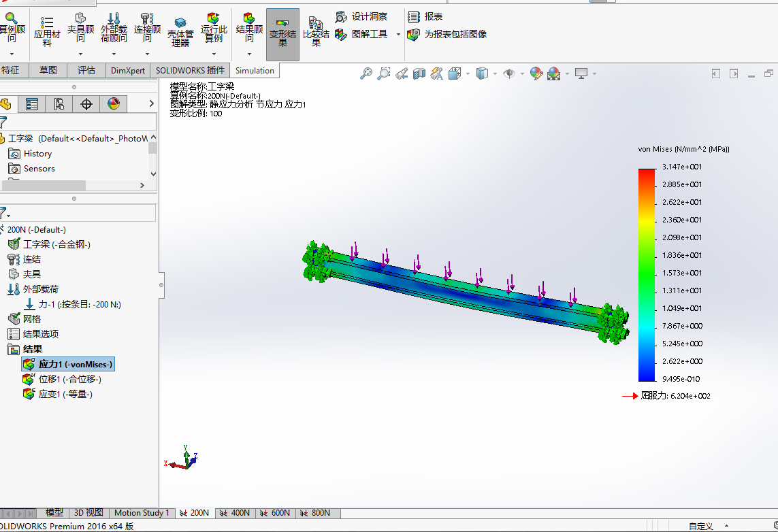Open the SOLIDWORKS 插件 ribbon tab
This screenshot has width=778, height=532.
click(x=190, y=70)
